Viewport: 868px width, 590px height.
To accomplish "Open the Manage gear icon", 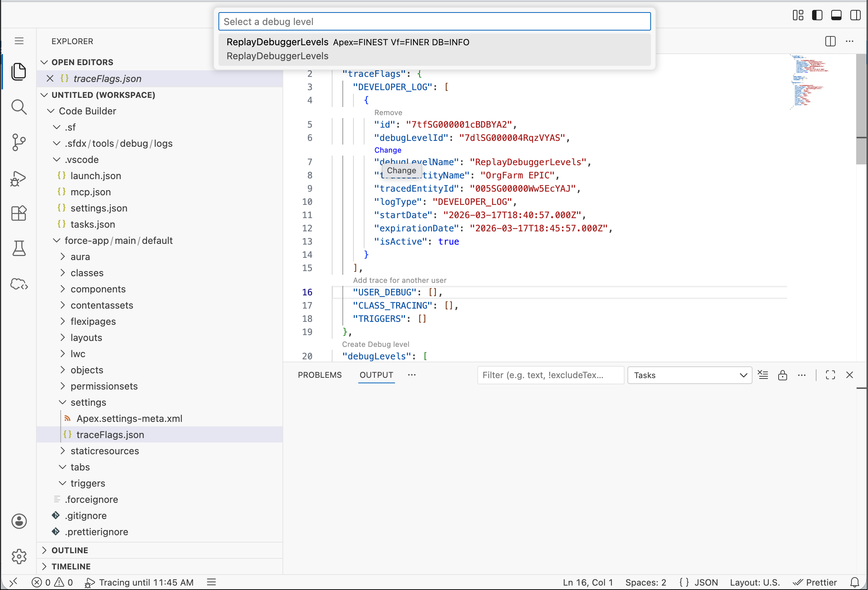I will coord(19,557).
